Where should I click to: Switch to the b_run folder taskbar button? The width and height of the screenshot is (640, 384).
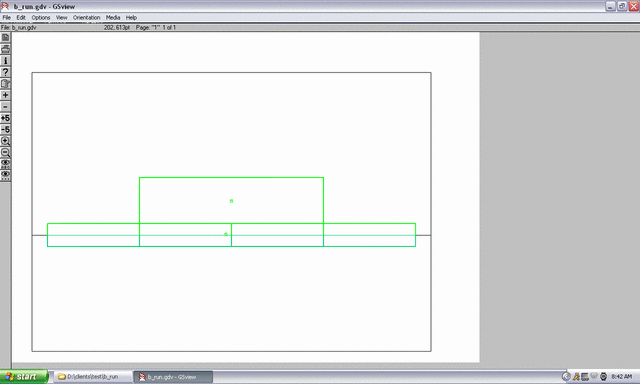93,377
